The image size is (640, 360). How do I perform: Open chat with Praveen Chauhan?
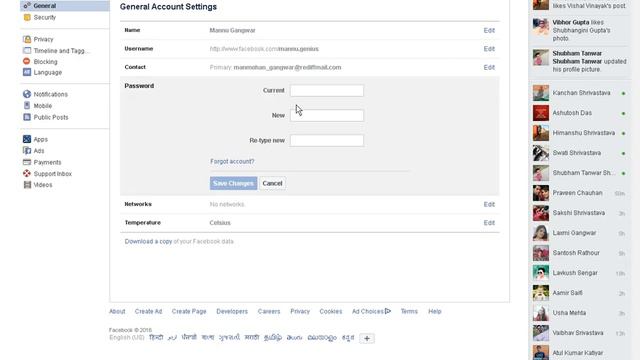(579, 193)
